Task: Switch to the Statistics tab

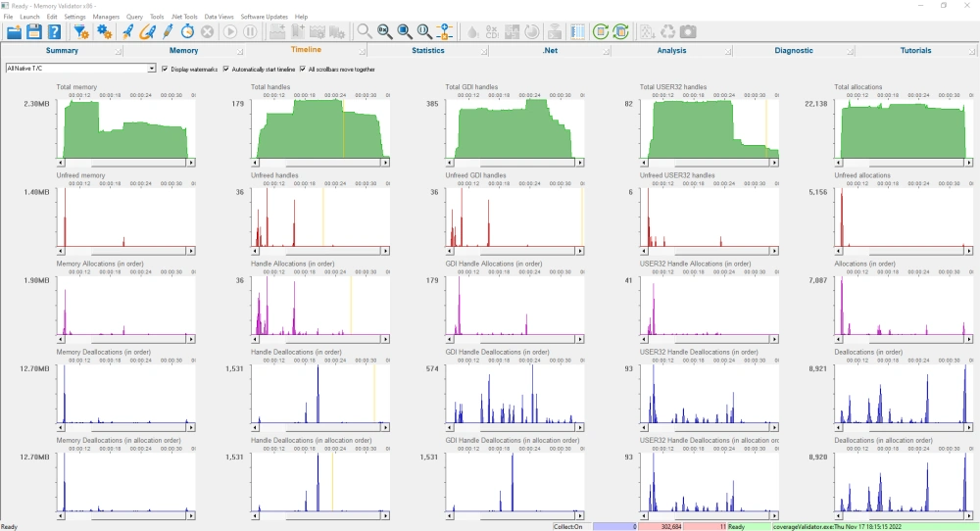Action: pyautogui.click(x=428, y=51)
